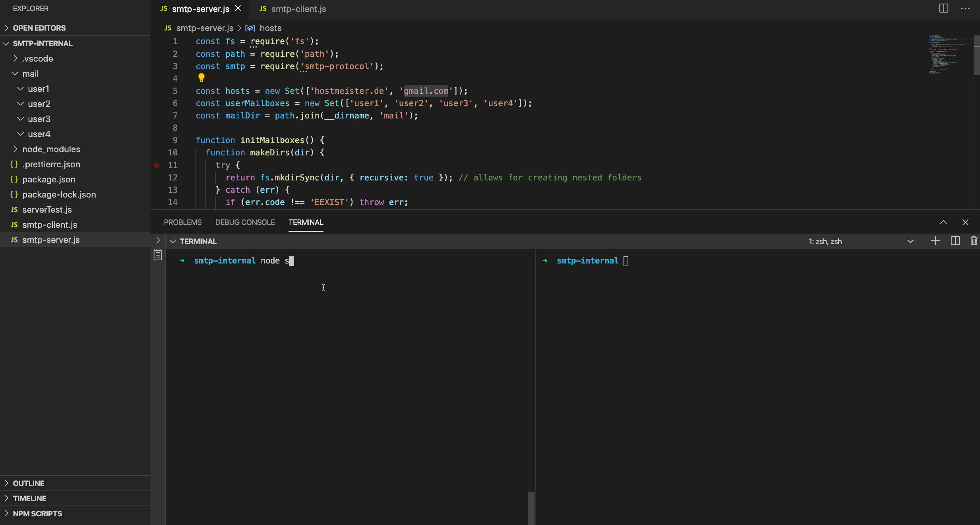This screenshot has width=980, height=525.
Task: Collapse the mail folder
Action: [30, 74]
